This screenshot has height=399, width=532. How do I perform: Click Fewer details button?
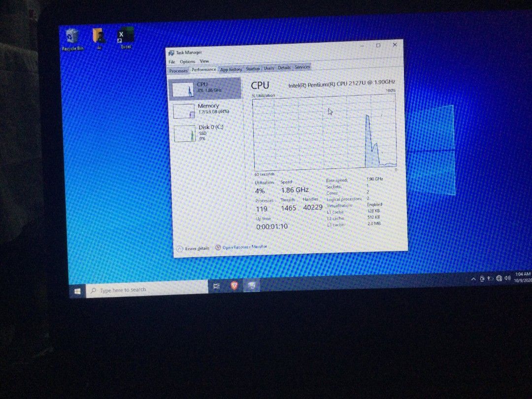[x=193, y=249]
